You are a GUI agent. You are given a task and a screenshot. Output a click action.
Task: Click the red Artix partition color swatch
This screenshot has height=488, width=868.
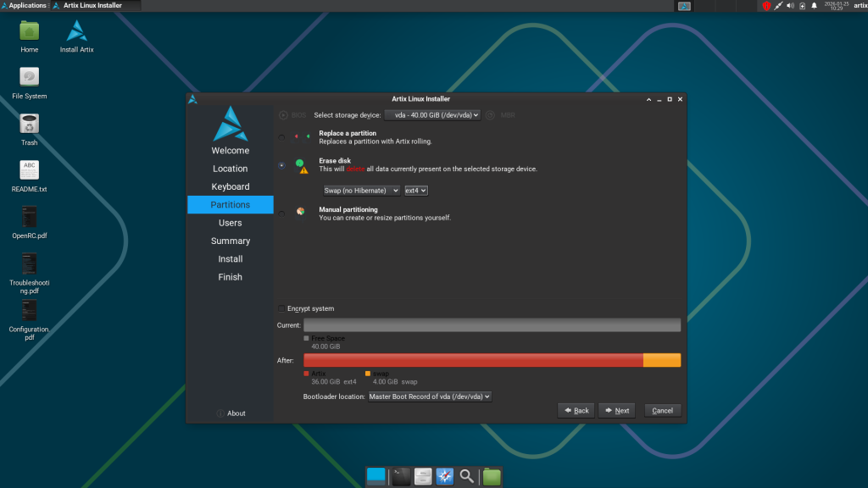pyautogui.click(x=306, y=374)
